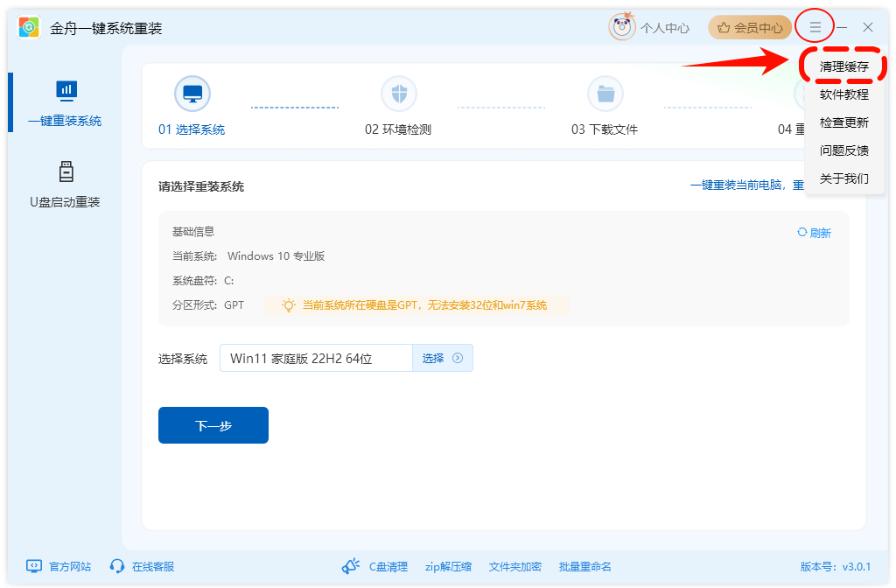Refresh basic info with 刷新 icon
The width and height of the screenshot is (896, 588).
(802, 233)
